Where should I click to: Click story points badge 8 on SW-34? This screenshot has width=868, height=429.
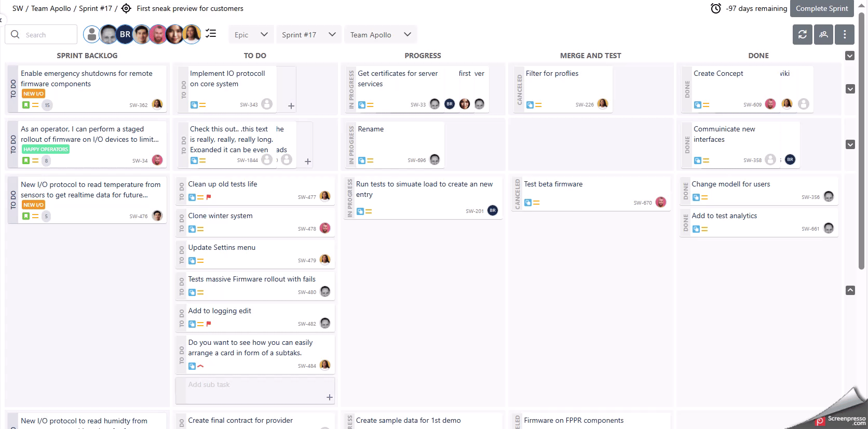tap(46, 160)
